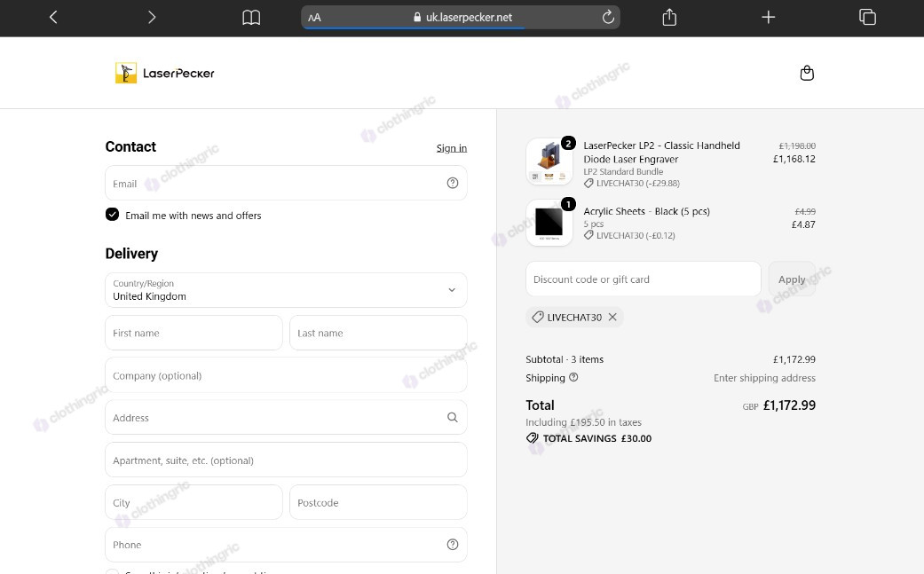Go back with the browser back arrow
The image size is (924, 574).
click(53, 17)
